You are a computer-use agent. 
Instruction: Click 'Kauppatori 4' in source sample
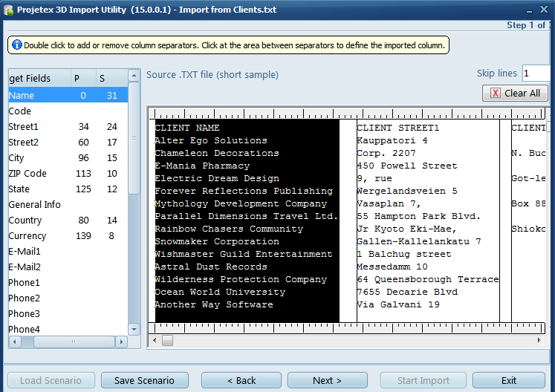click(x=392, y=140)
